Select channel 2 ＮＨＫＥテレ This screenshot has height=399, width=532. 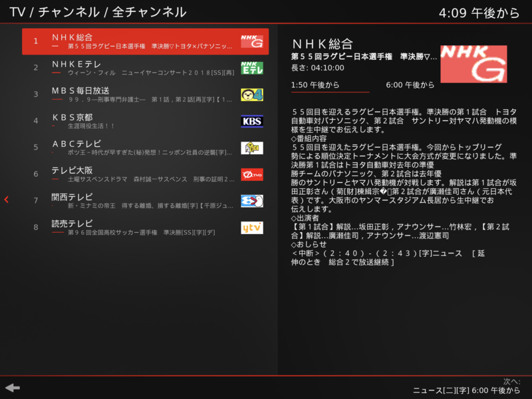145,68
